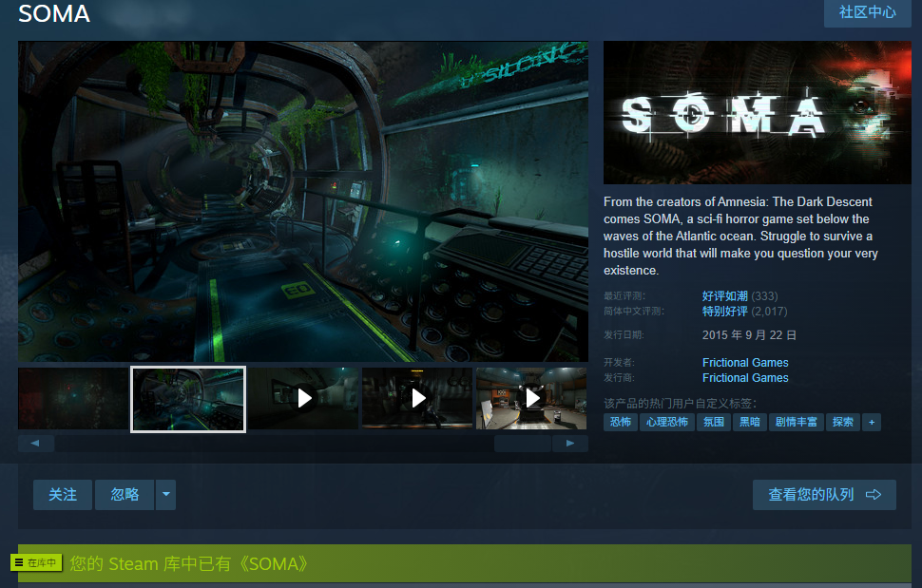Image resolution: width=922 pixels, height=588 pixels.
Task: Open the 特别好评 Chinese reviews link
Action: point(725,312)
